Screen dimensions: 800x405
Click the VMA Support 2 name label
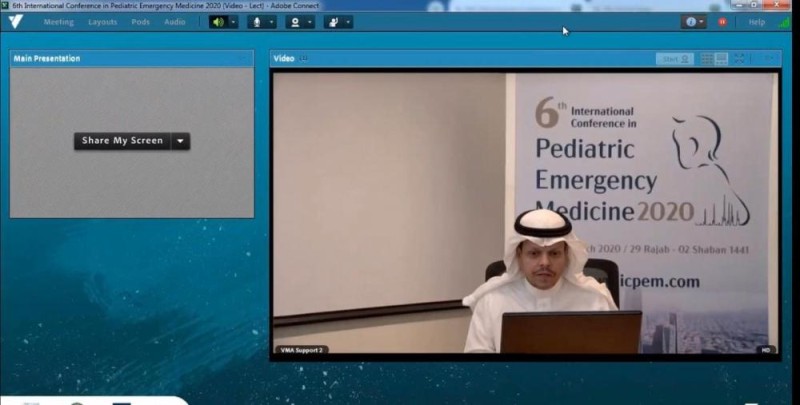302,350
